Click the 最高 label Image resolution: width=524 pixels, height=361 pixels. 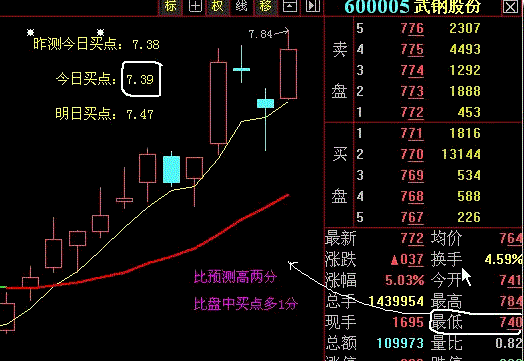point(446,302)
